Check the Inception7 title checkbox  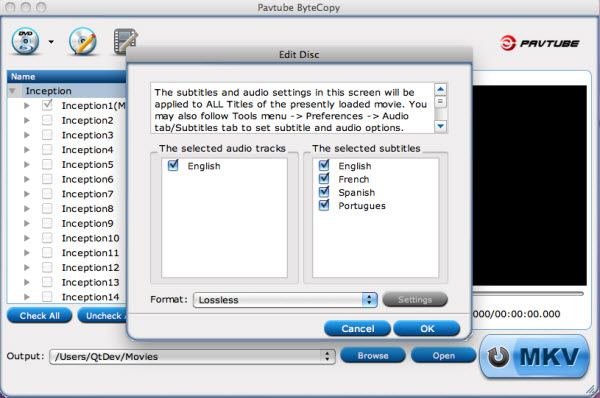[x=47, y=194]
